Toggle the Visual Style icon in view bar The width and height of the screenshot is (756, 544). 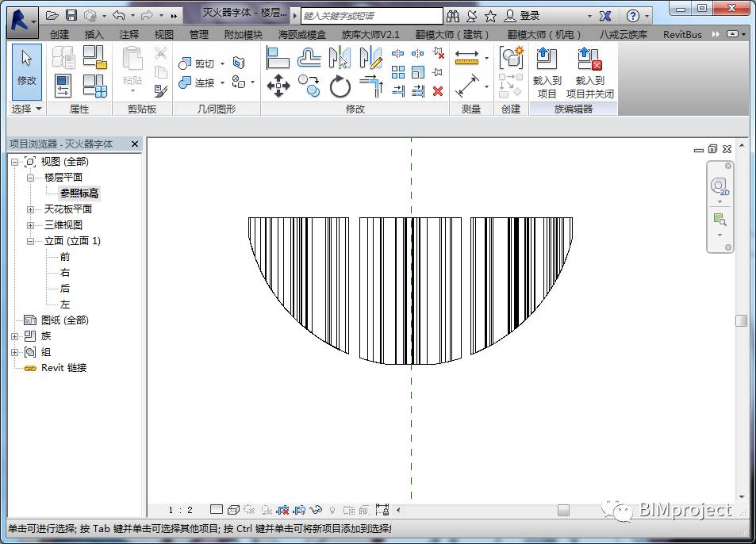[x=233, y=510]
